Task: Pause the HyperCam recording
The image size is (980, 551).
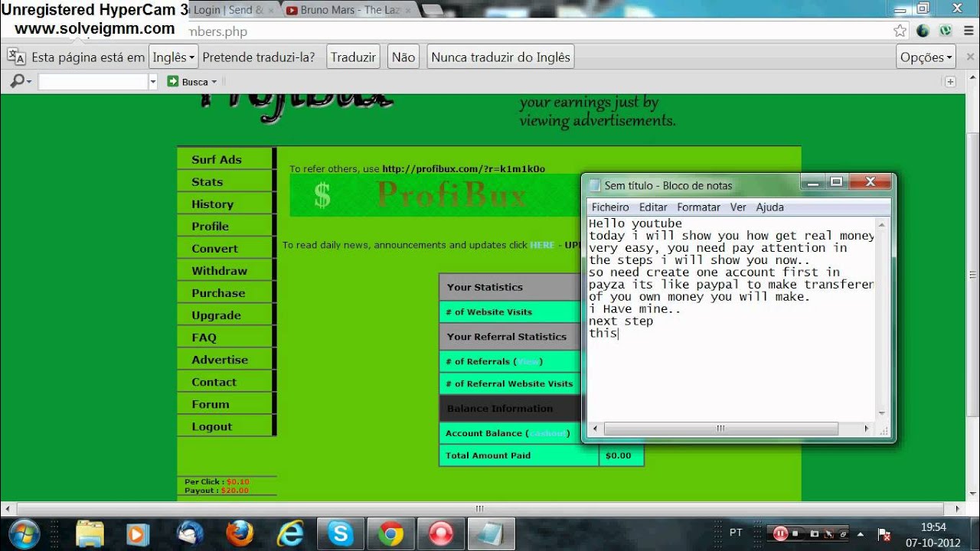Action: 780,533
